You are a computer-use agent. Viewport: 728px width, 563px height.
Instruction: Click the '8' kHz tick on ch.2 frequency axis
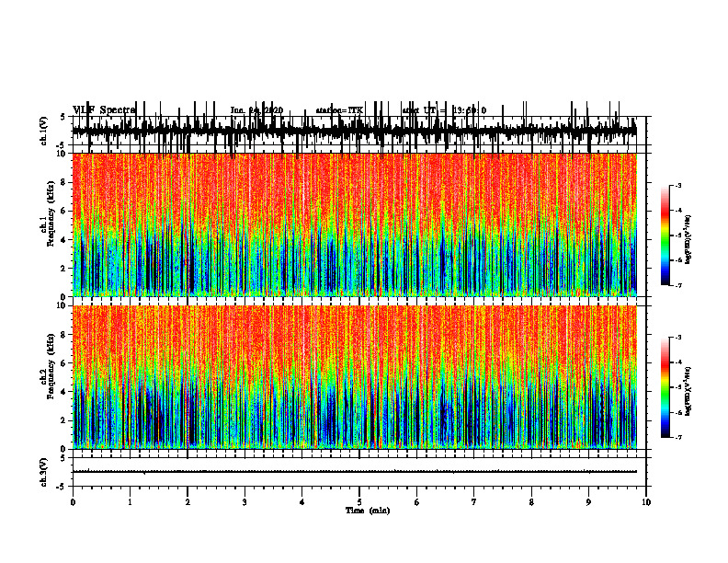[64, 335]
